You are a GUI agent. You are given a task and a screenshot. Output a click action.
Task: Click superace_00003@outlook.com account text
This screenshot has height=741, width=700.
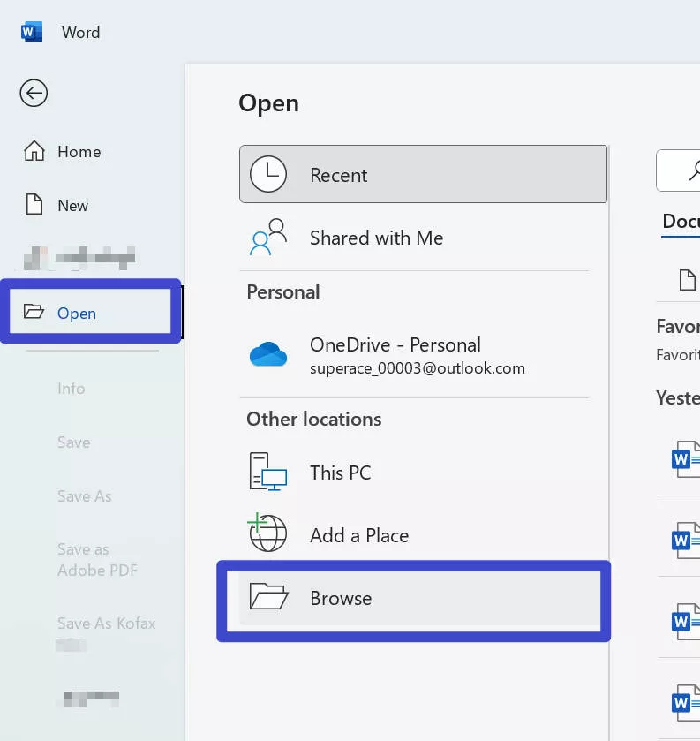(418, 368)
